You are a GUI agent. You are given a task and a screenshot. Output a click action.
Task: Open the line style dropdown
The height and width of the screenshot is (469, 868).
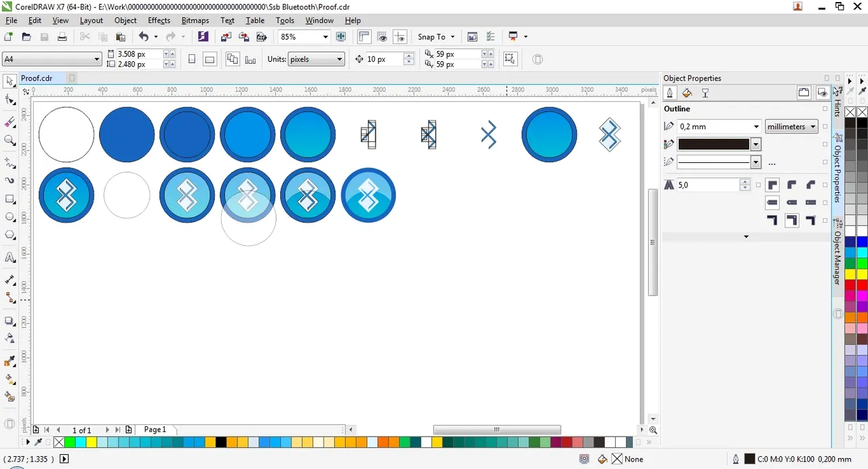[755, 162]
